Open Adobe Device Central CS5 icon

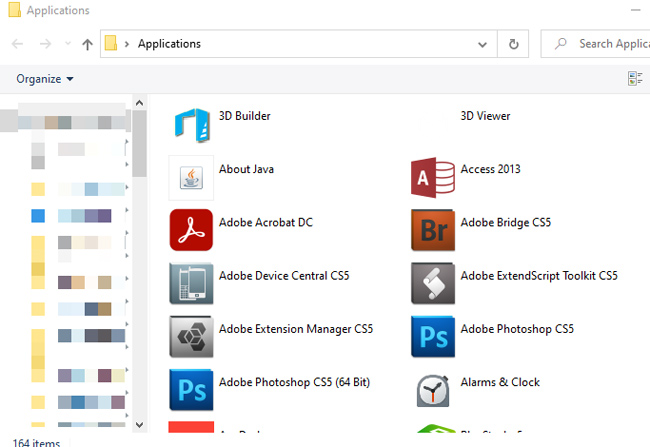tap(191, 284)
